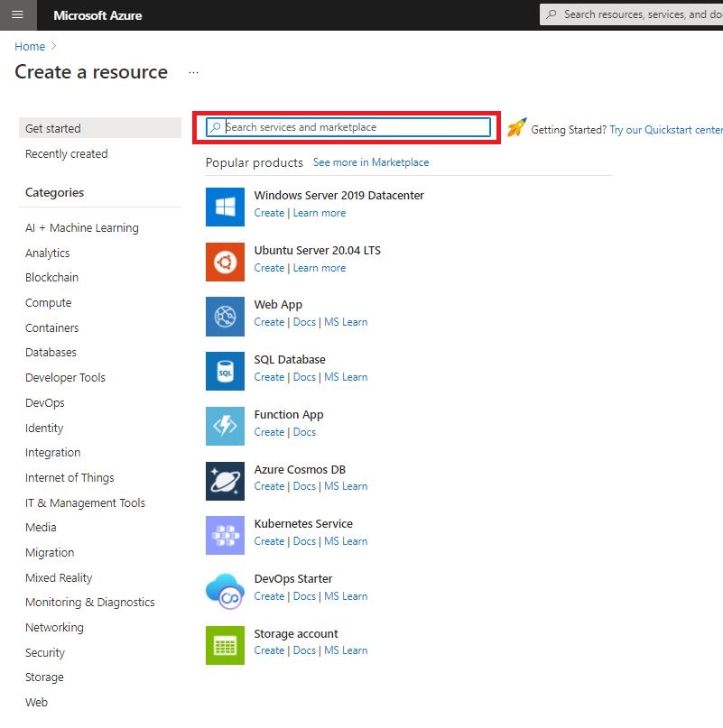723x728 pixels.
Task: Open Docs link under Kubernetes Service
Action: point(304,541)
